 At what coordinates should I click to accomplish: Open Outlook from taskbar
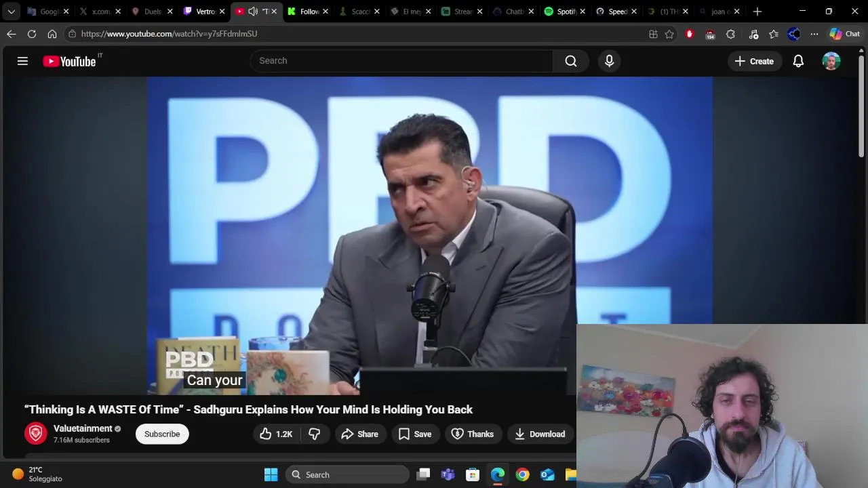tap(547, 474)
